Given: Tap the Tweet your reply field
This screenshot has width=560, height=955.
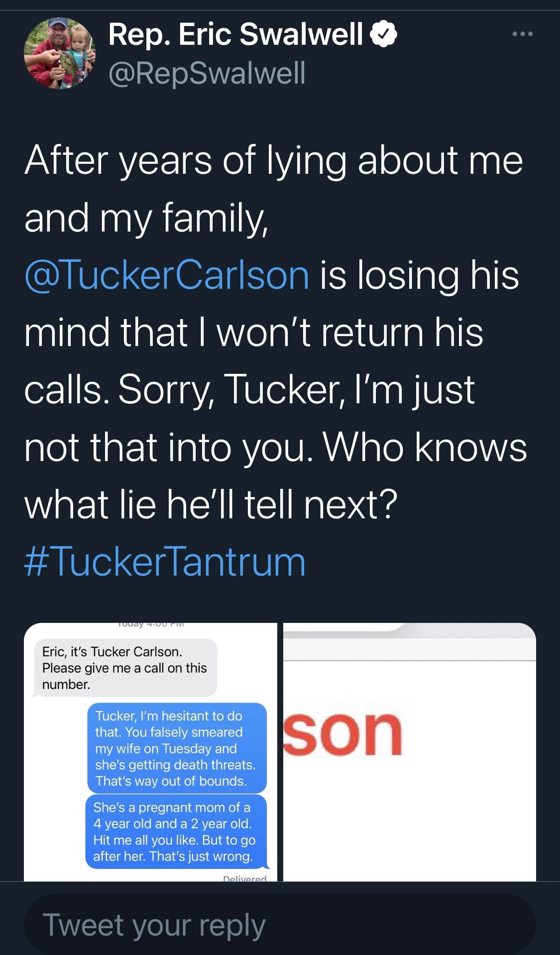Looking at the screenshot, I should [280, 925].
